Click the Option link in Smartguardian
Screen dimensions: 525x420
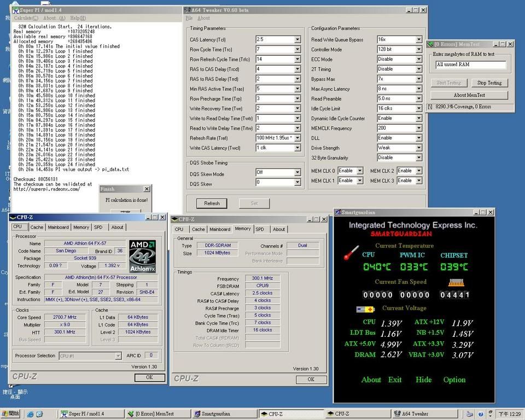coord(454,380)
